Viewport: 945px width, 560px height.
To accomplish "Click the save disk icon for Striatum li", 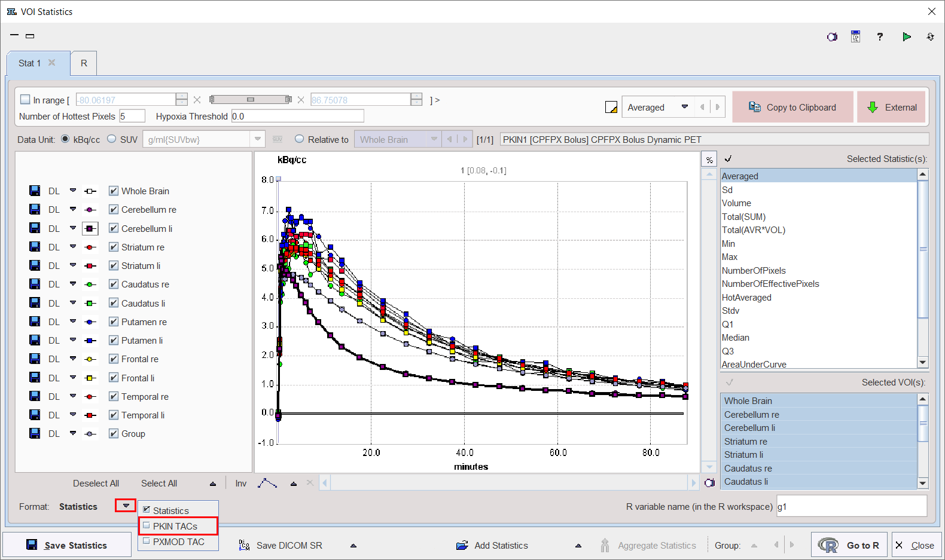I will tap(35, 265).
